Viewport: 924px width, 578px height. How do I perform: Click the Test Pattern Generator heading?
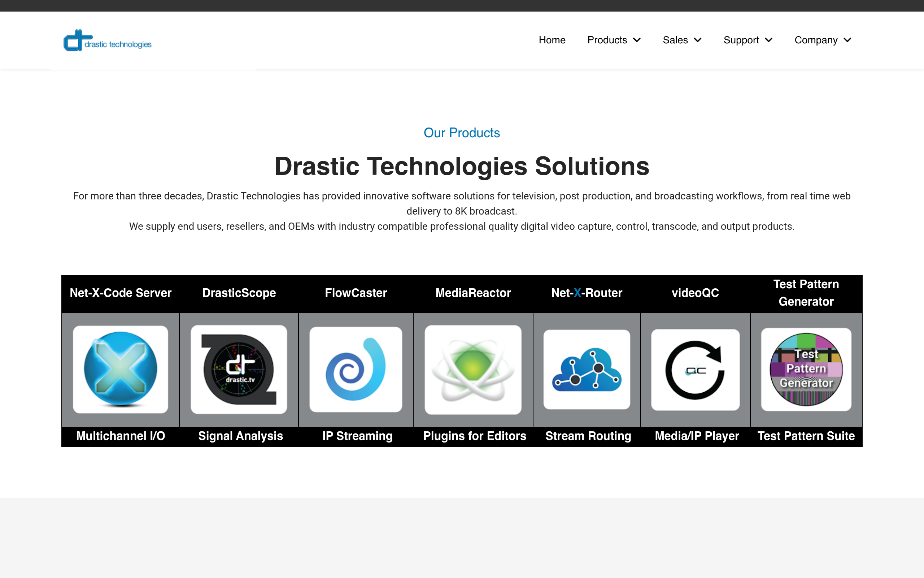[x=806, y=293]
